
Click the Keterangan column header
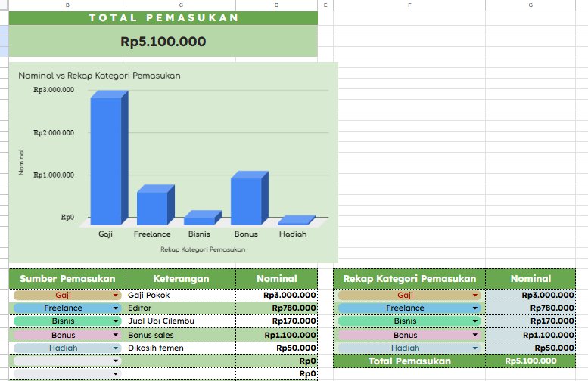click(x=181, y=279)
